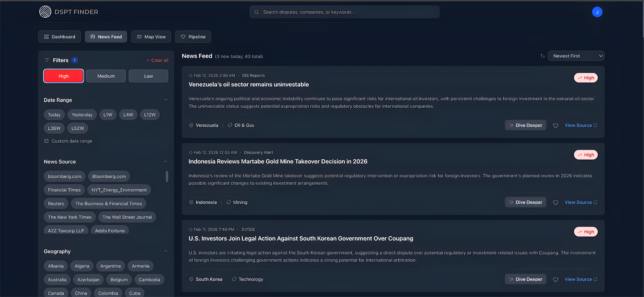
Task: Toggle the Reuters news source filter
Action: (56, 203)
